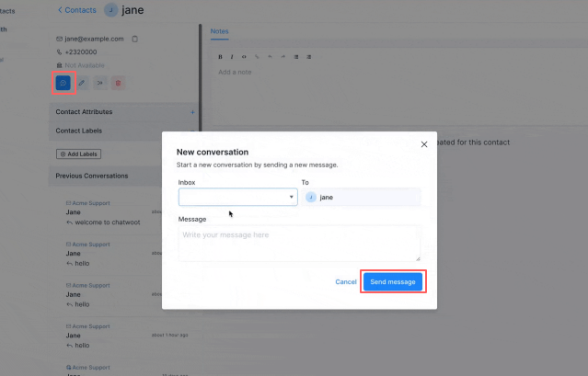Copy the jane@example.com email via clipboard icon
This screenshot has height=376, width=588.
[135, 39]
